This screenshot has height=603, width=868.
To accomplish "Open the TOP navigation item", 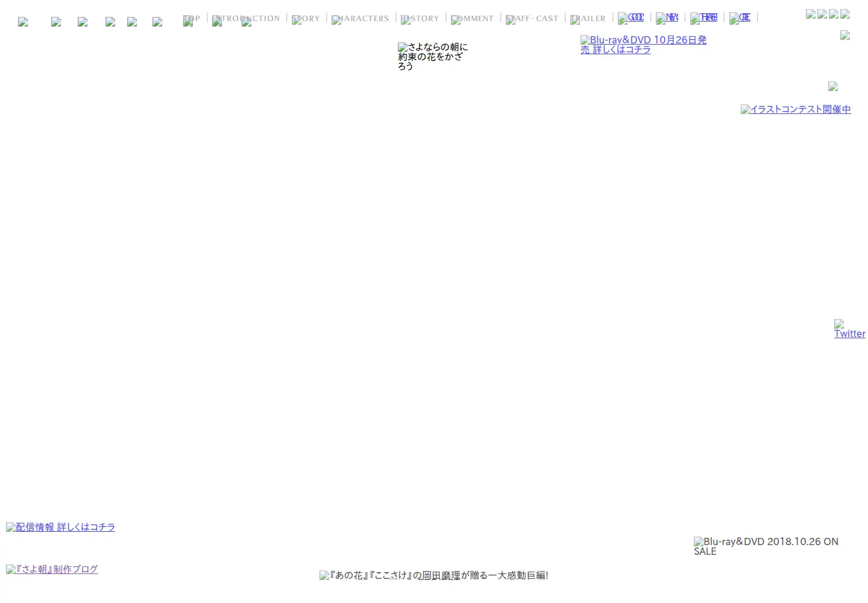I will coord(192,19).
